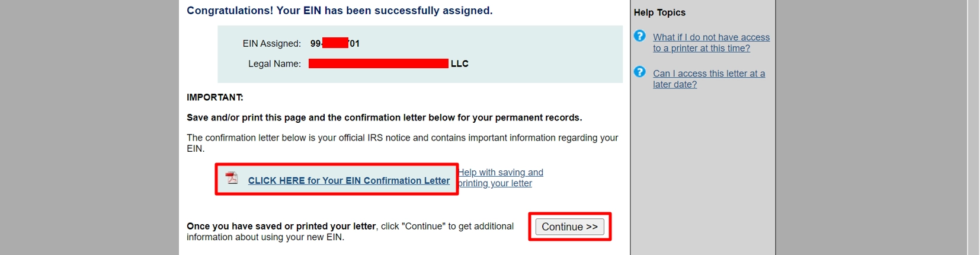Click the bold 'Save and/or print this page' sentence
Image resolution: width=980 pixels, height=255 pixels.
pos(384,117)
